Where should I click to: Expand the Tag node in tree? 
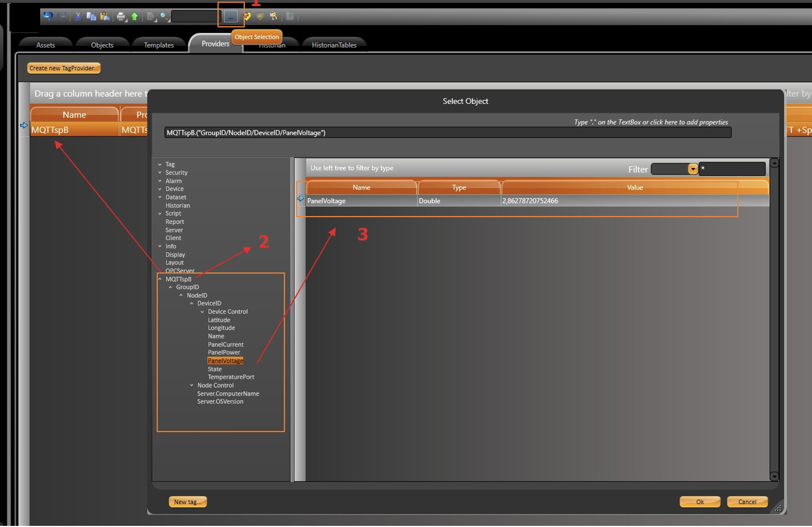tap(160, 164)
